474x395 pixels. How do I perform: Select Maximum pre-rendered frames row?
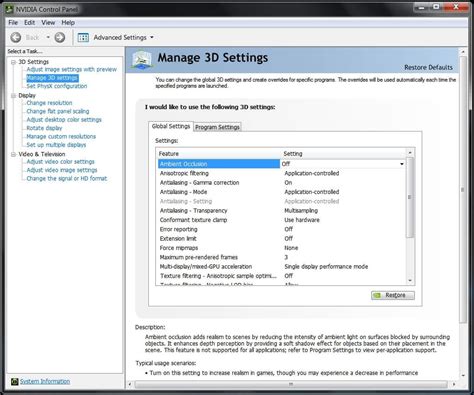click(x=282, y=257)
